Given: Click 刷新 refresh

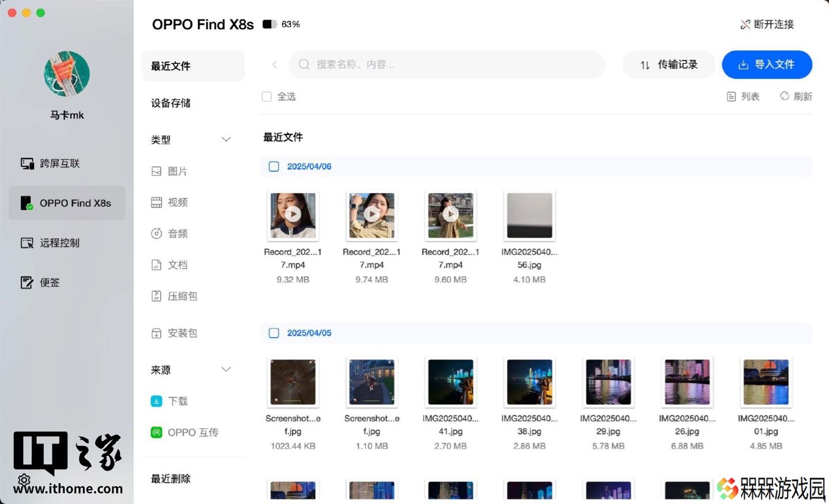Looking at the screenshot, I should click(796, 97).
